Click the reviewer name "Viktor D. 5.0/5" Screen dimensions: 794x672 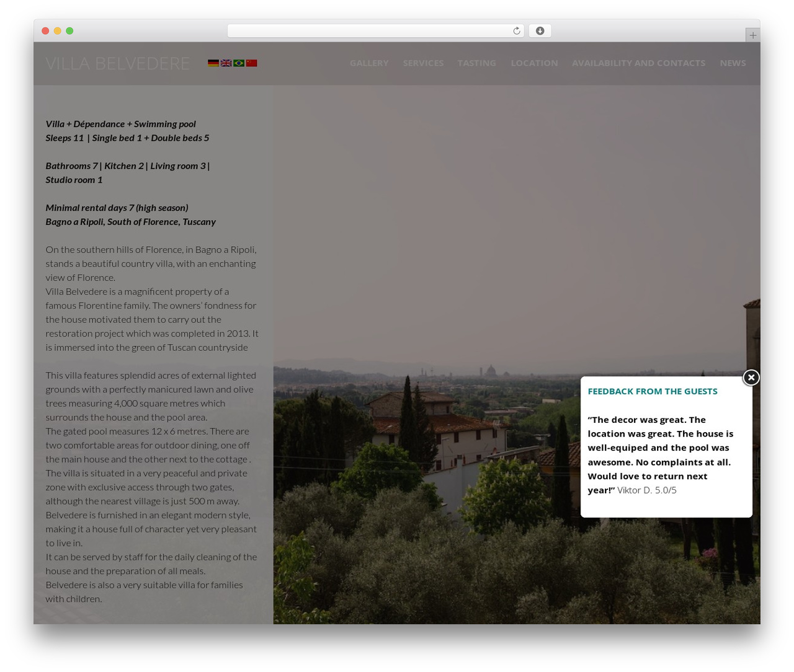pyautogui.click(x=647, y=490)
